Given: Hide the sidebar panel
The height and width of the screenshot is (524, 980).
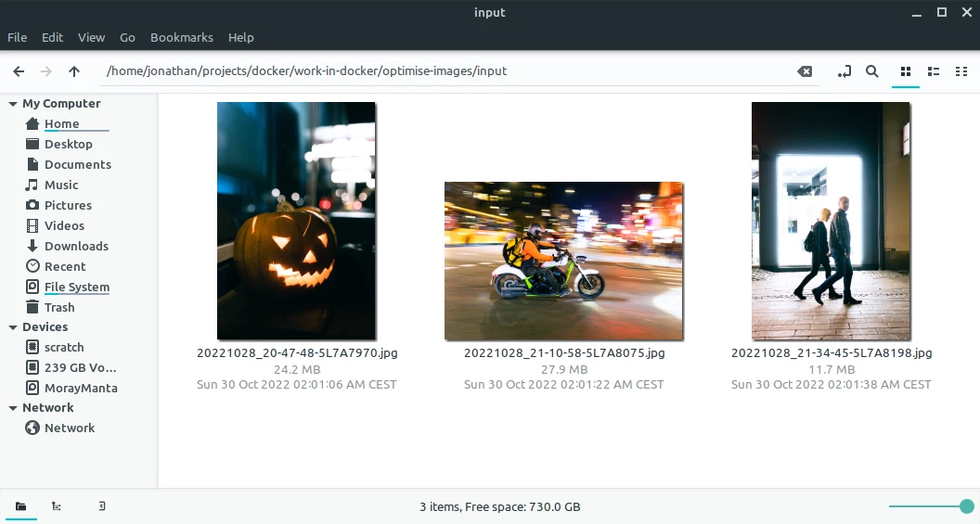Looking at the screenshot, I should pos(102,505).
